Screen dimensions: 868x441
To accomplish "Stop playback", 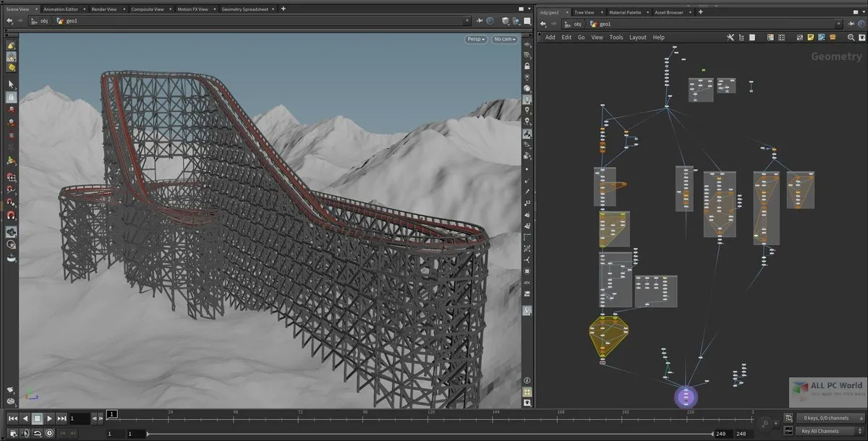I will click(x=37, y=418).
